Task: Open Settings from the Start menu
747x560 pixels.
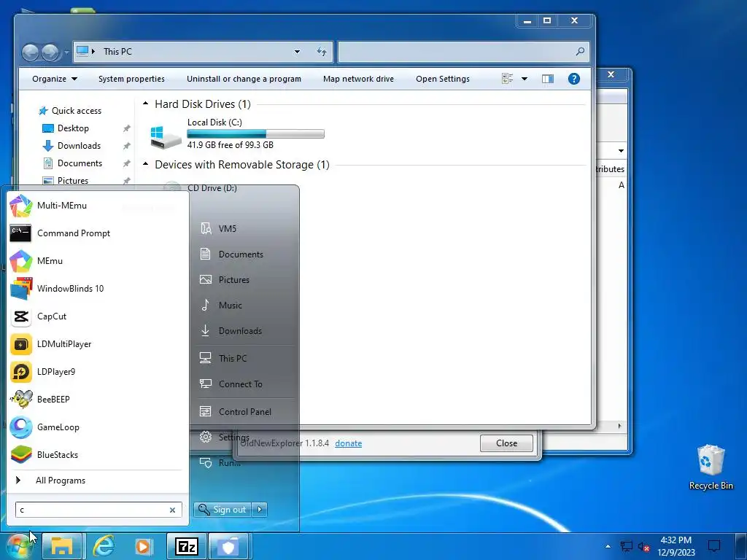Action: (x=225, y=437)
